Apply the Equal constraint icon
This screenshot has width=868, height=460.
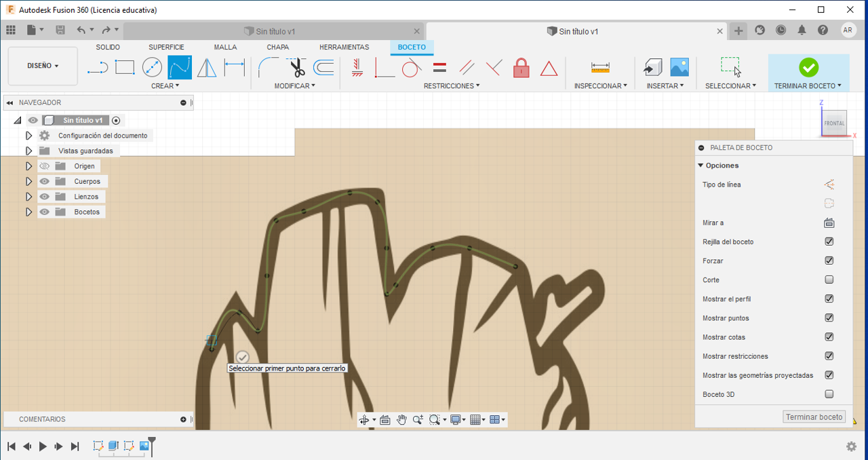(439, 67)
